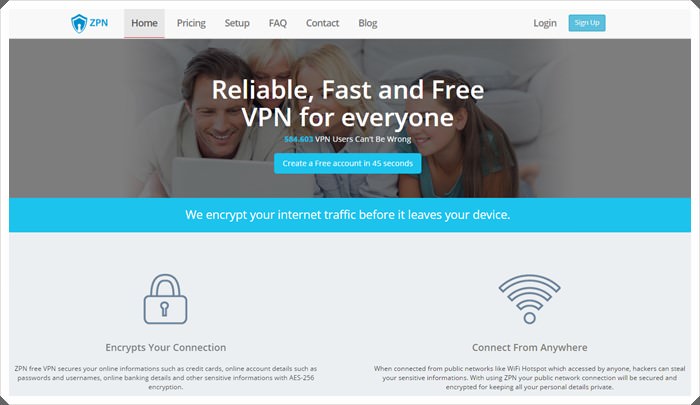Click the WiFi signal icon
This screenshot has height=405, width=700.
[x=529, y=299]
